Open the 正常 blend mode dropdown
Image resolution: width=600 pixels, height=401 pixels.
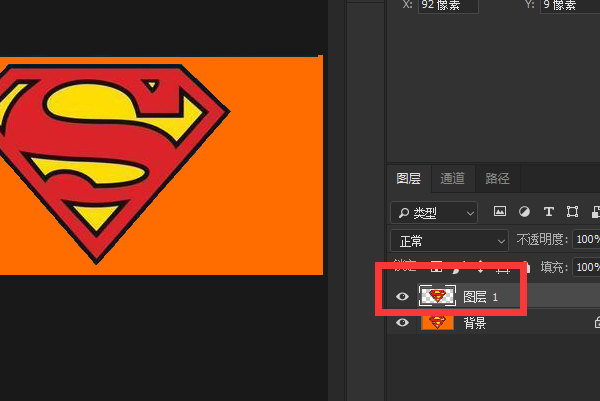coord(450,241)
